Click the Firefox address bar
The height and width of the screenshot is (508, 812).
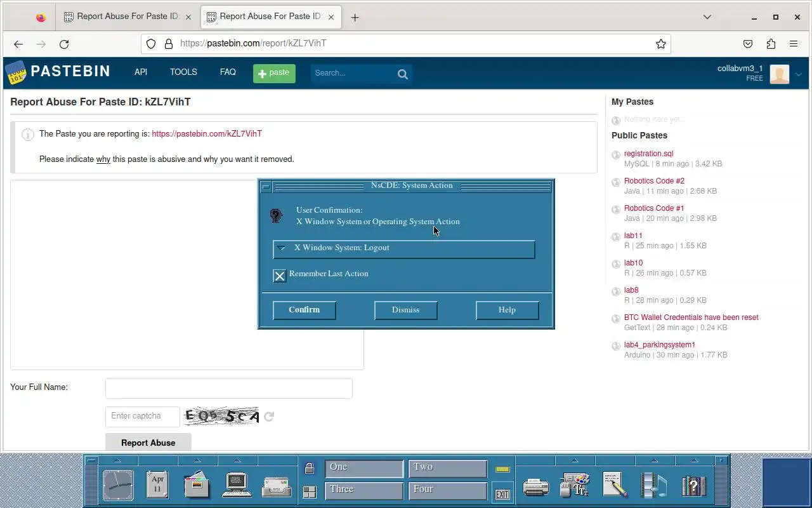[406, 44]
